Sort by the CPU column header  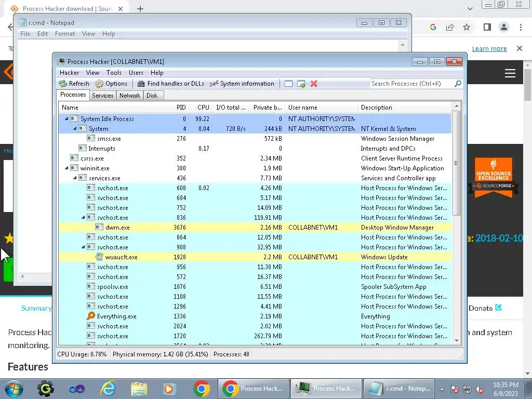point(200,108)
